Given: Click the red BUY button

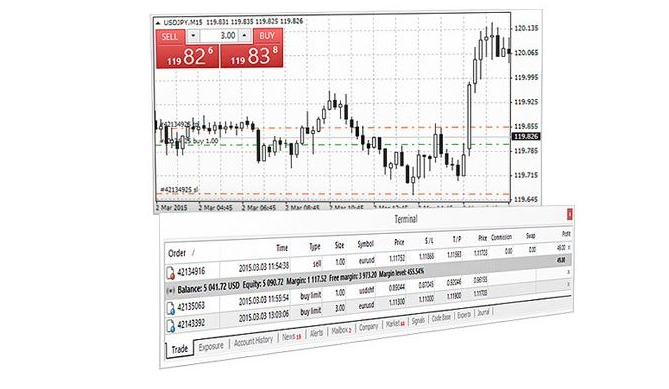Looking at the screenshot, I should 268,36.
